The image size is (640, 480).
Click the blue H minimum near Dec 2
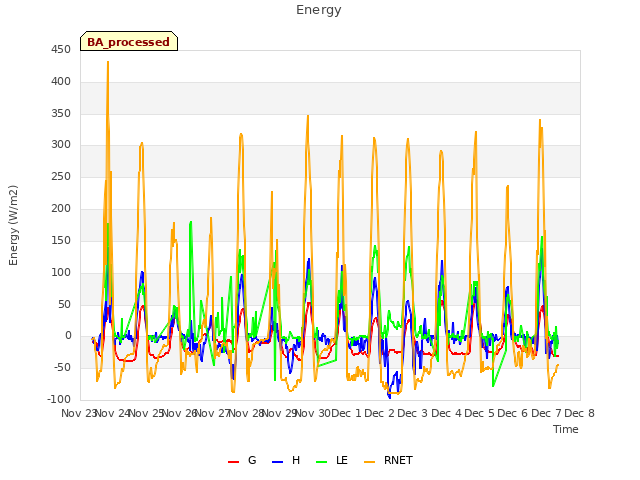point(389,397)
